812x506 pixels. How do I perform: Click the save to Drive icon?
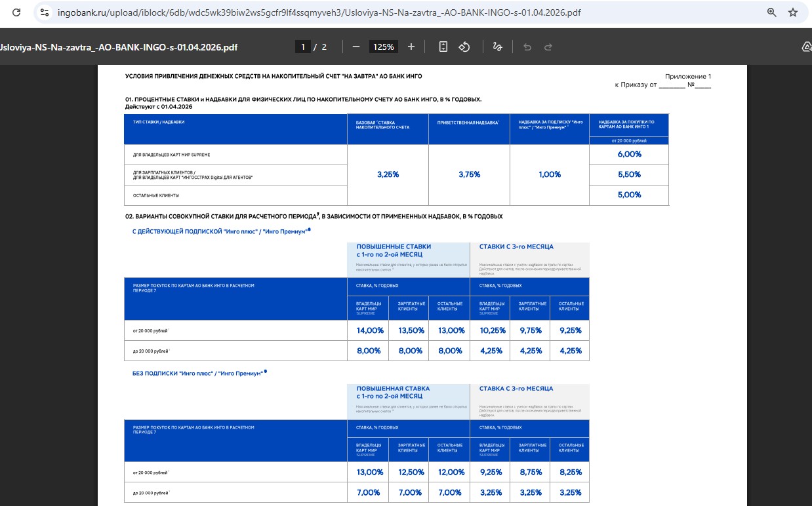(806, 47)
